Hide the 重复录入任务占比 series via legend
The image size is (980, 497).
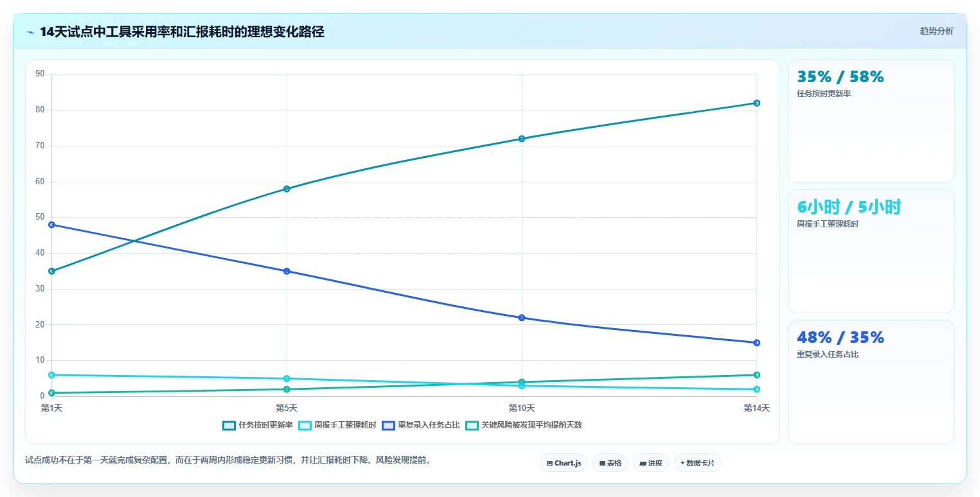[420, 425]
